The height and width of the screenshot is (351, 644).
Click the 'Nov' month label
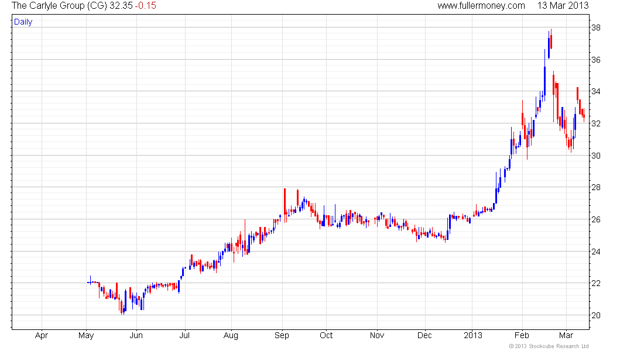click(377, 335)
